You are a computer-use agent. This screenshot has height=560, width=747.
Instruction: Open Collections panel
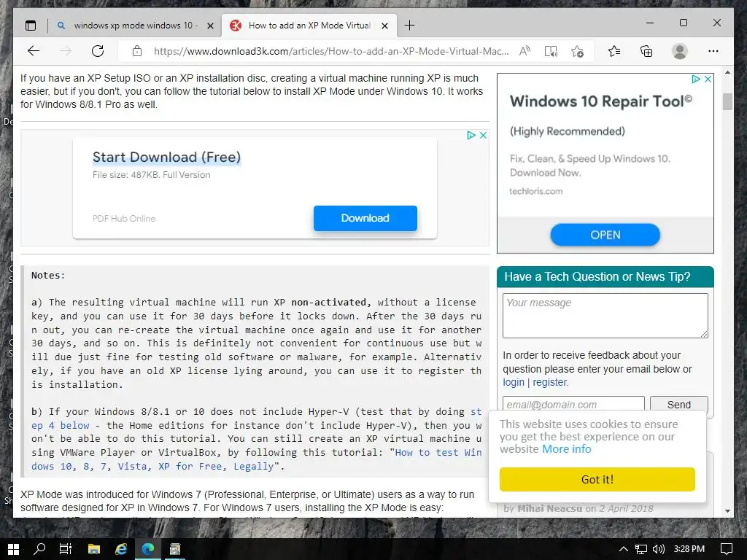(x=646, y=51)
